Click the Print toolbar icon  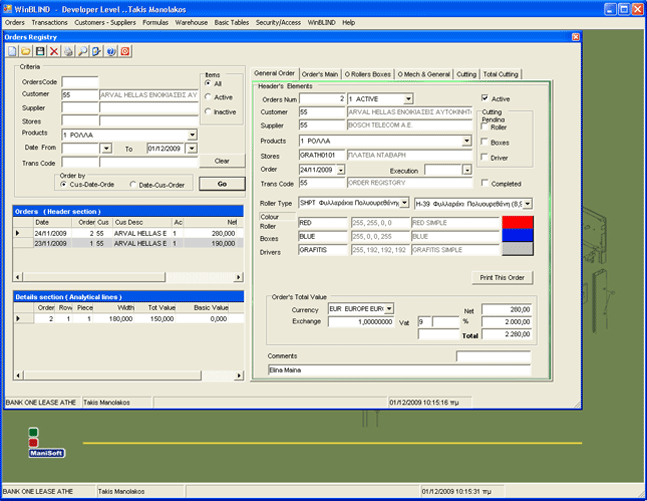(x=68, y=51)
